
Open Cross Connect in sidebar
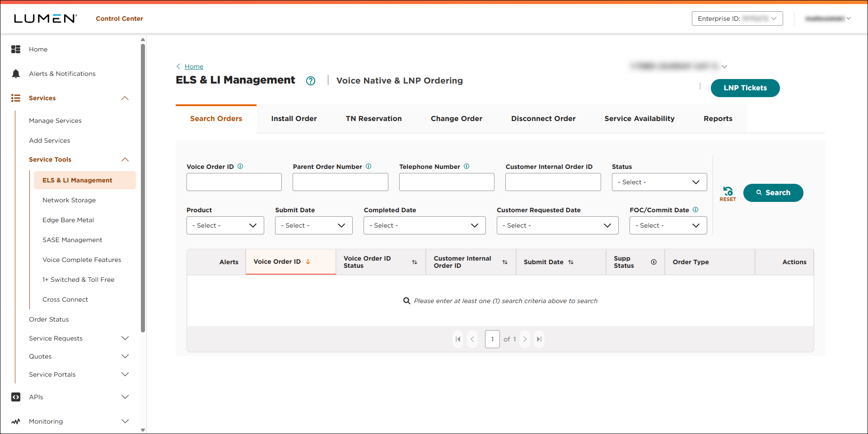coord(65,299)
